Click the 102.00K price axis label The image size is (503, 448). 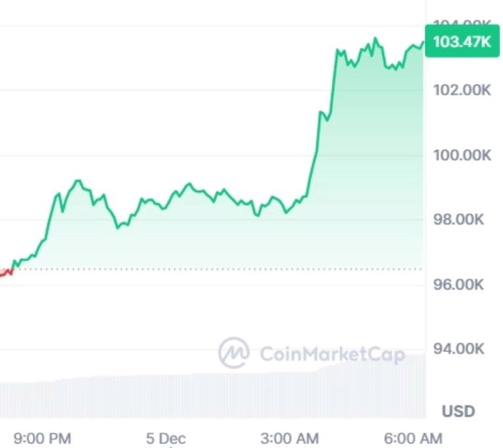[462, 90]
